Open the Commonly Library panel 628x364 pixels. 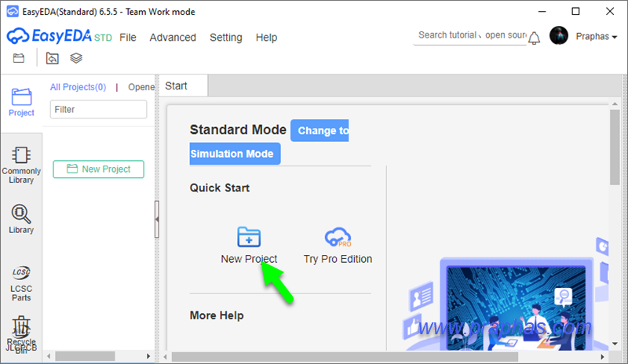[21, 165]
